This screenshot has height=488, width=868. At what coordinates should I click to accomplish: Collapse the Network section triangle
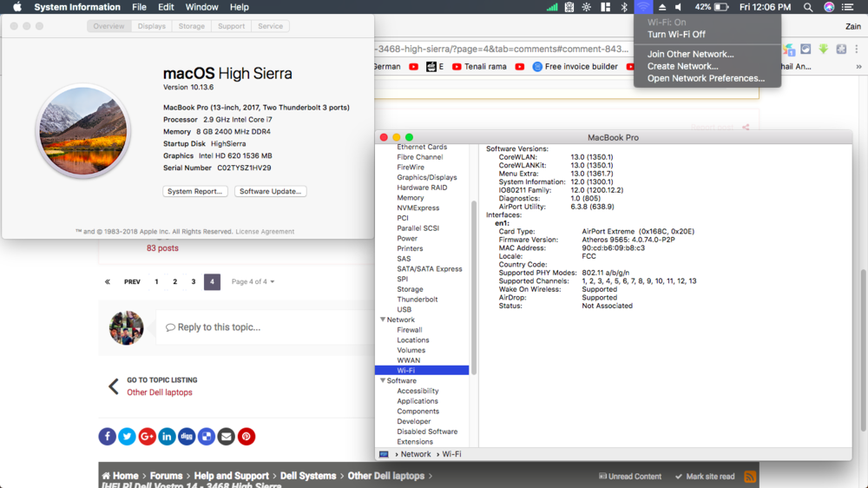[x=383, y=320]
